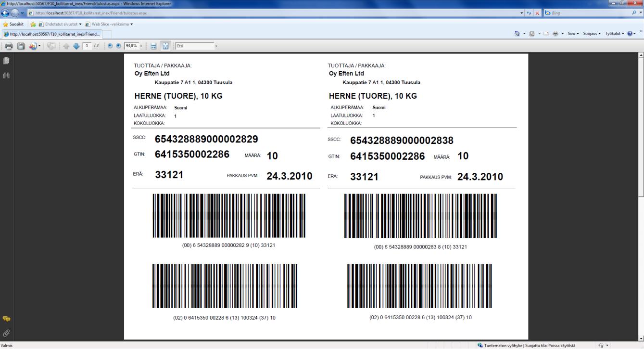Open the Pages panel in sidebar
Viewport: 644px width, 349px height.
(x=6, y=61)
